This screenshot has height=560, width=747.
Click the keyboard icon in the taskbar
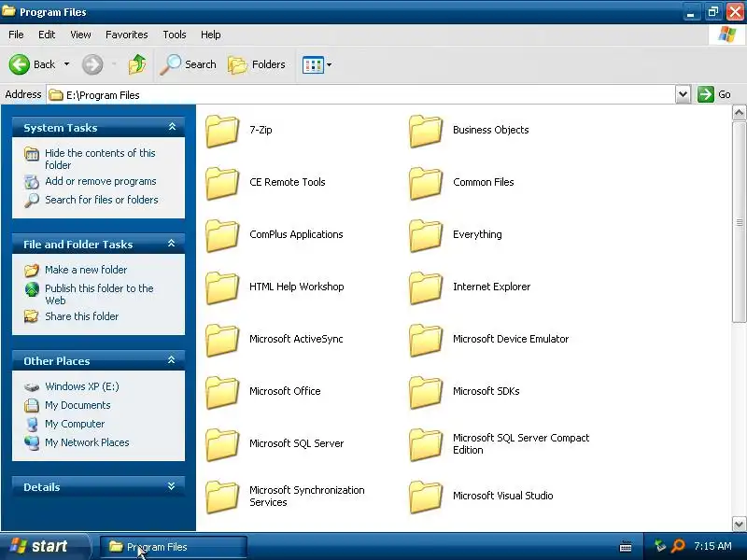pos(626,547)
